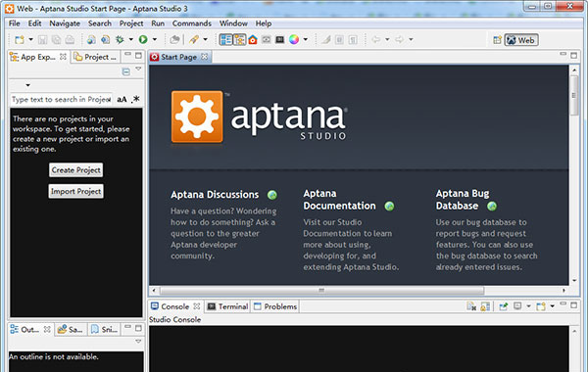588x372 pixels.
Task: Open the App Explorer view menu triangle
Action: coord(138,69)
